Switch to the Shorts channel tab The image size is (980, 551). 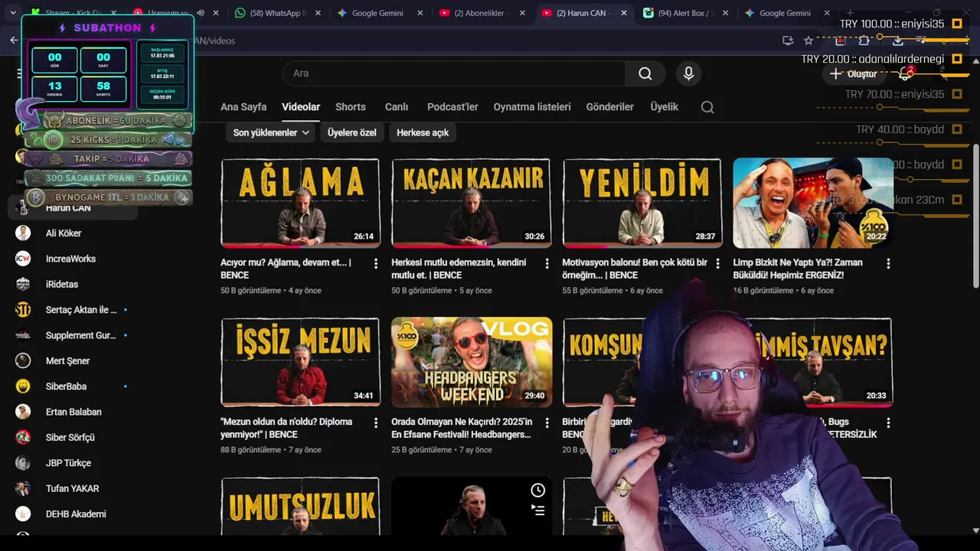[351, 107]
